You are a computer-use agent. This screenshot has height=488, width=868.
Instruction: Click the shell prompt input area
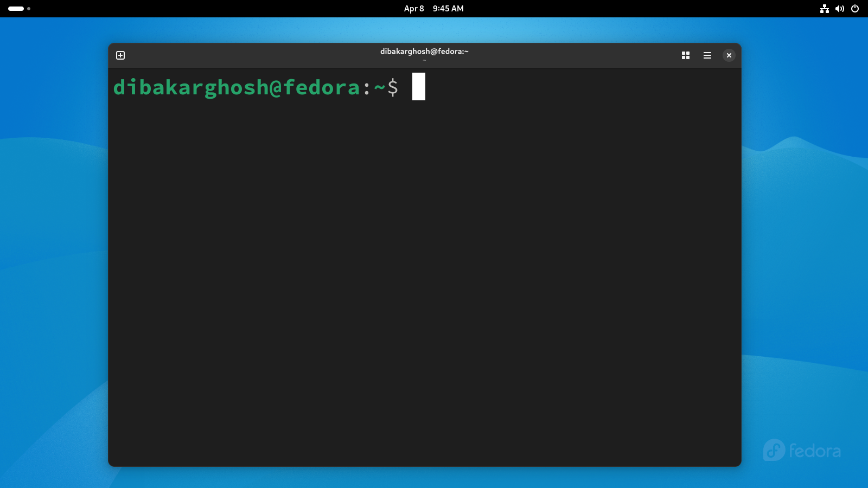[429, 87]
